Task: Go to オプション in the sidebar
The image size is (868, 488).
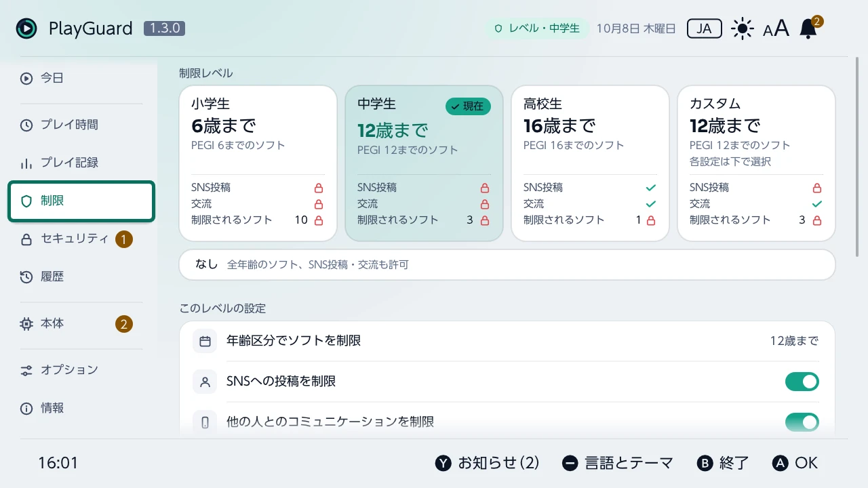Action: (81, 370)
